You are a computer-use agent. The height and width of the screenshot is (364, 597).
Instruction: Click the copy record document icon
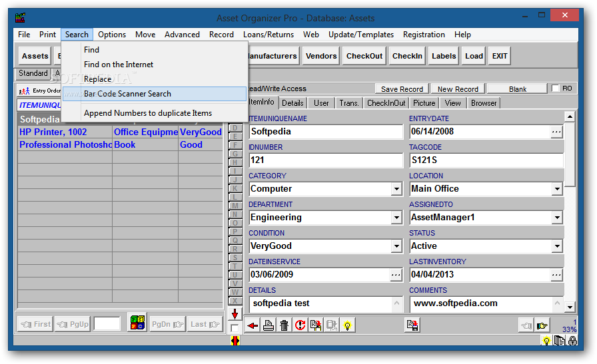click(316, 325)
